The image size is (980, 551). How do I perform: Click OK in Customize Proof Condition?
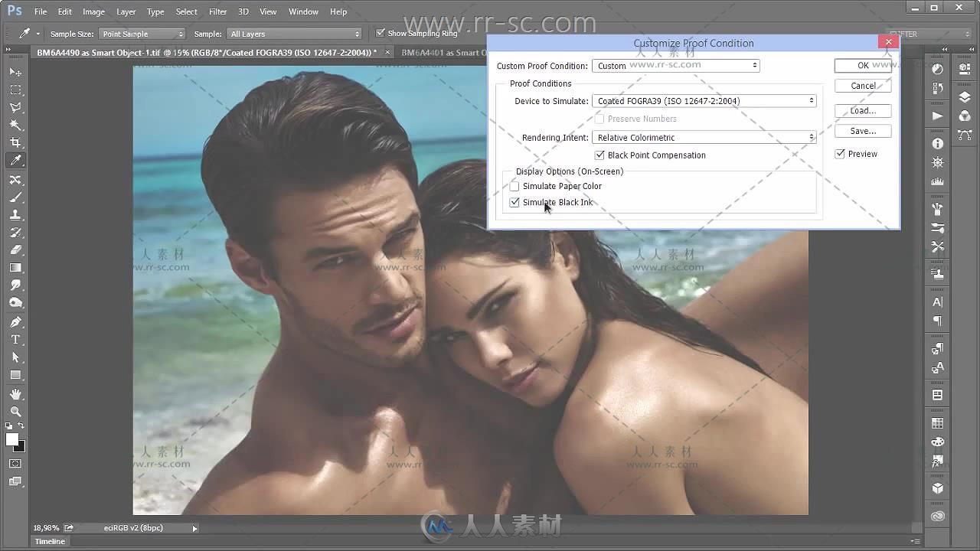[x=863, y=66]
